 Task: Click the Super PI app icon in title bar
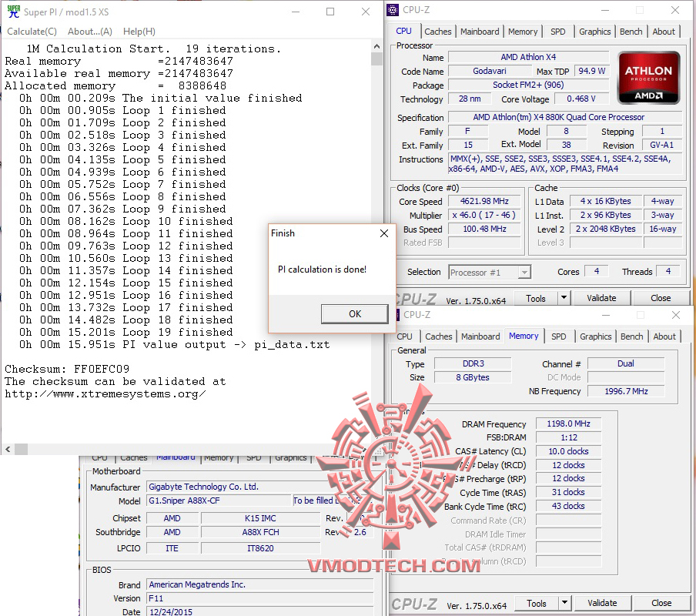[x=14, y=12]
